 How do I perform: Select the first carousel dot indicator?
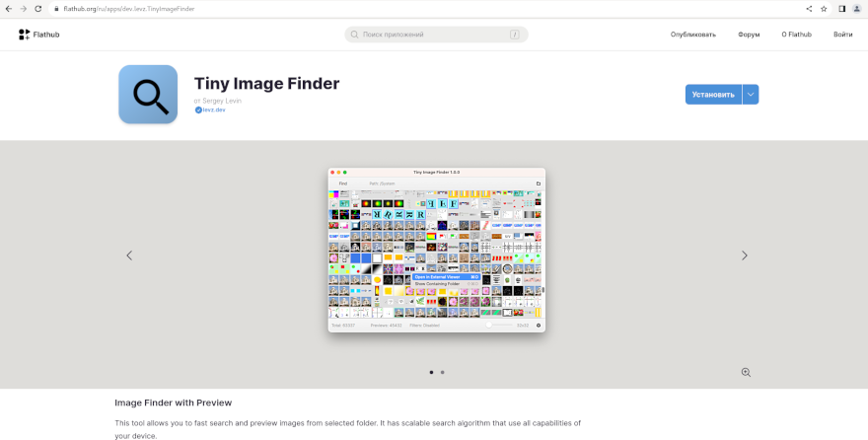pyautogui.click(x=431, y=372)
